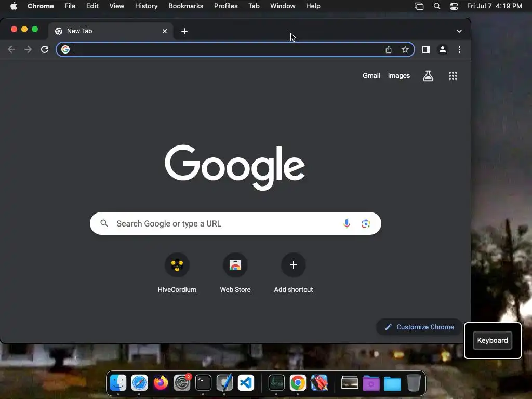Click the Google logo
Image resolution: width=532 pixels, height=399 pixels.
pyautogui.click(x=235, y=167)
